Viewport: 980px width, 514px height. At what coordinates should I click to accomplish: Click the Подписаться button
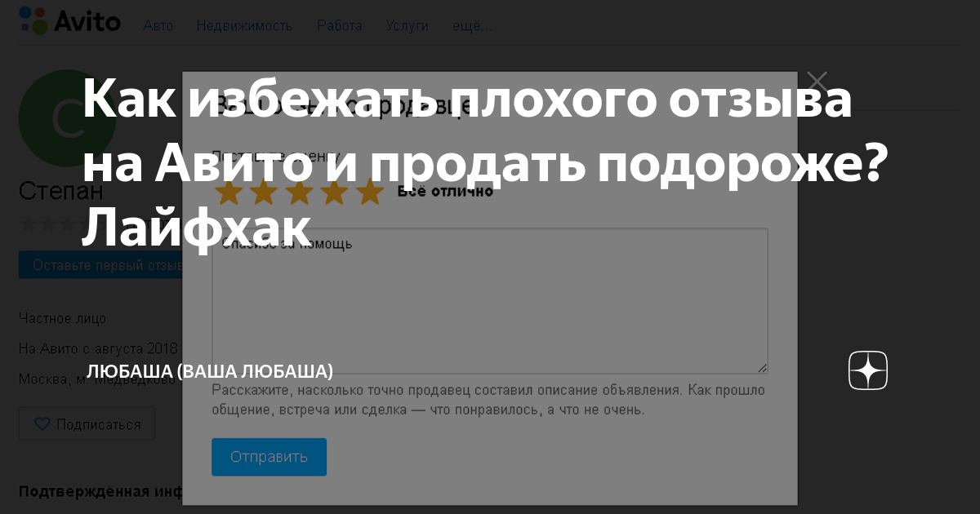(x=87, y=424)
